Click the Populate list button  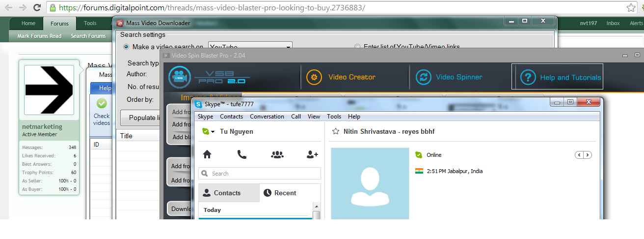point(141,118)
